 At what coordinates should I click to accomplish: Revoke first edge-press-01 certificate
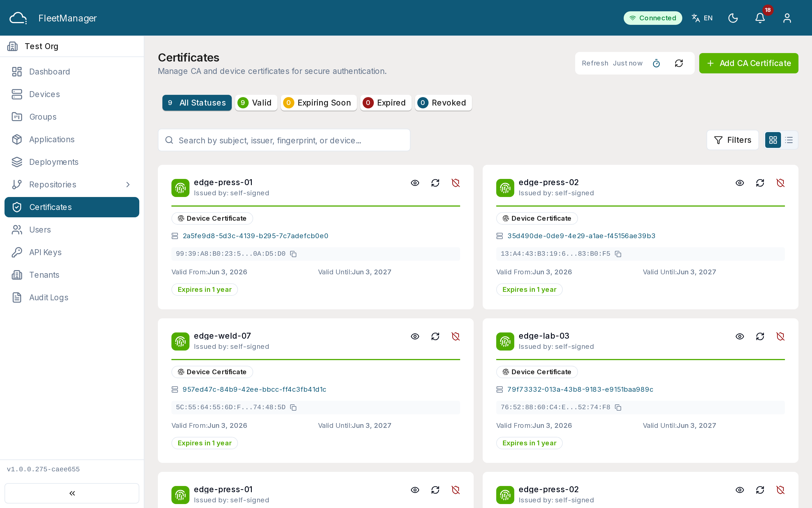[x=456, y=183]
